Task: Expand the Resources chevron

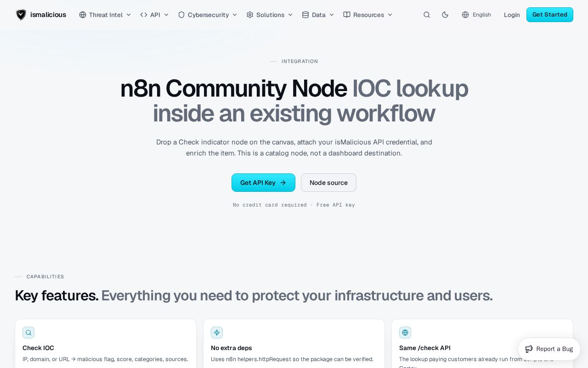Action: click(390, 15)
